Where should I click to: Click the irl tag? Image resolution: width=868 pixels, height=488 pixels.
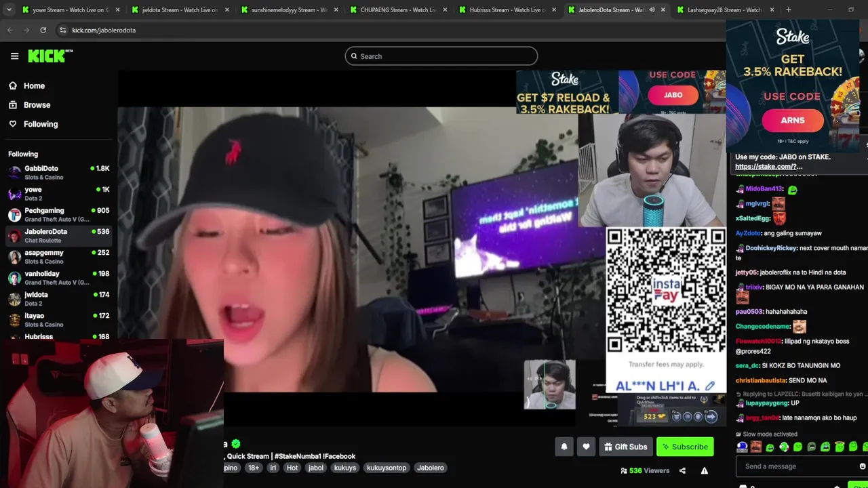pyautogui.click(x=273, y=468)
